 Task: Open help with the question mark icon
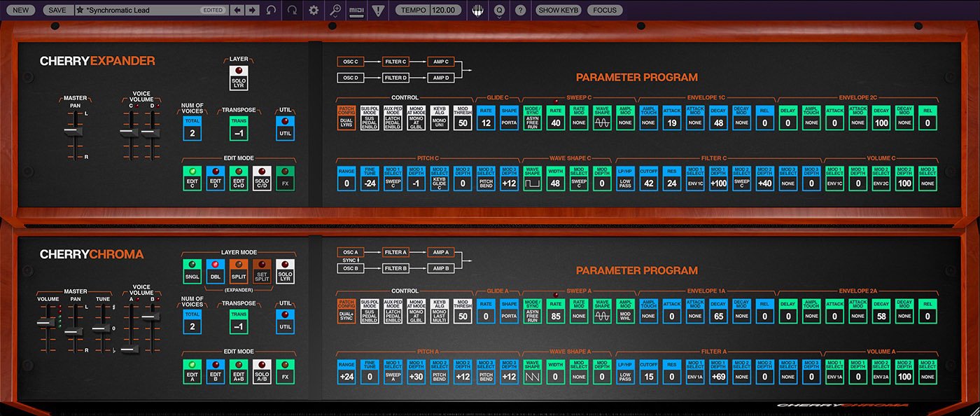click(x=520, y=11)
